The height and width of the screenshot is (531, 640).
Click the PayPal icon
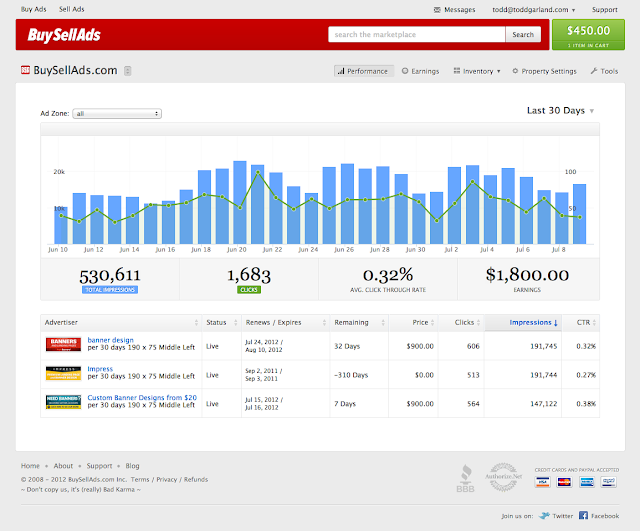609,482
